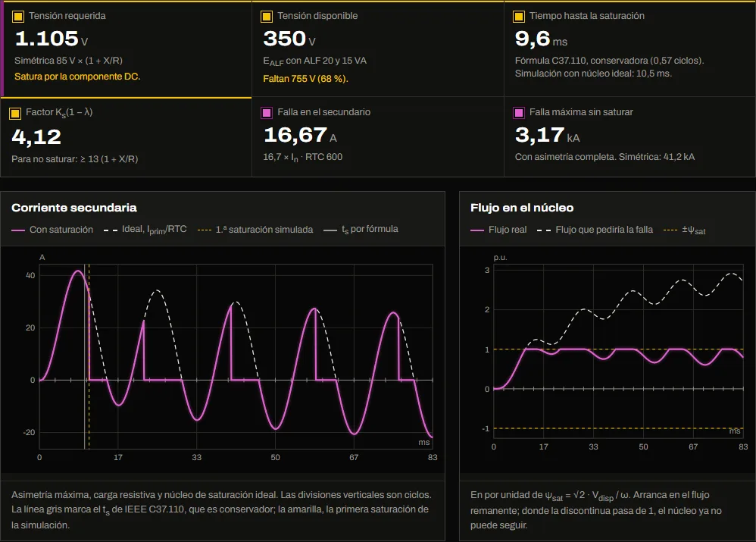Click the yellow icon beside Tiempo hasta la saturación
756x542 pixels.
[519, 17]
